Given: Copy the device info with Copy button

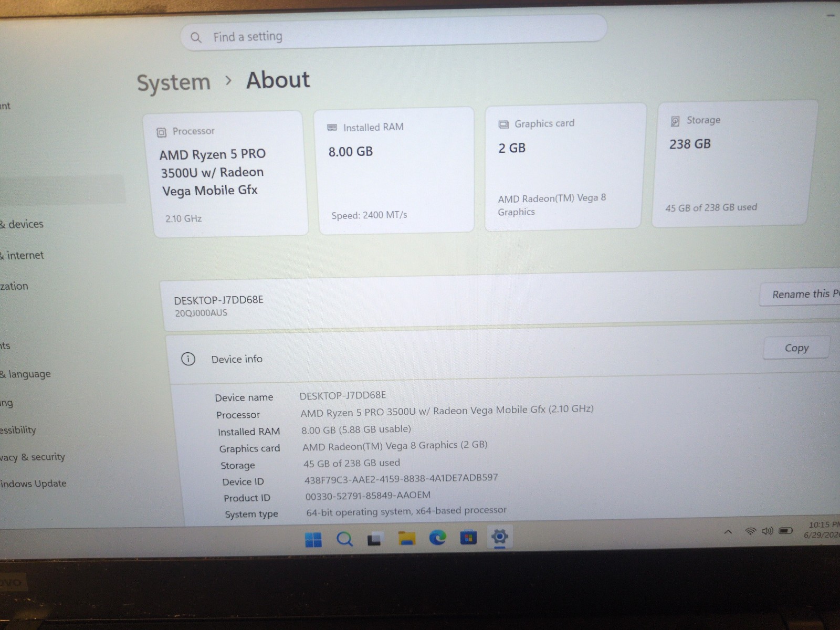Looking at the screenshot, I should [x=796, y=348].
